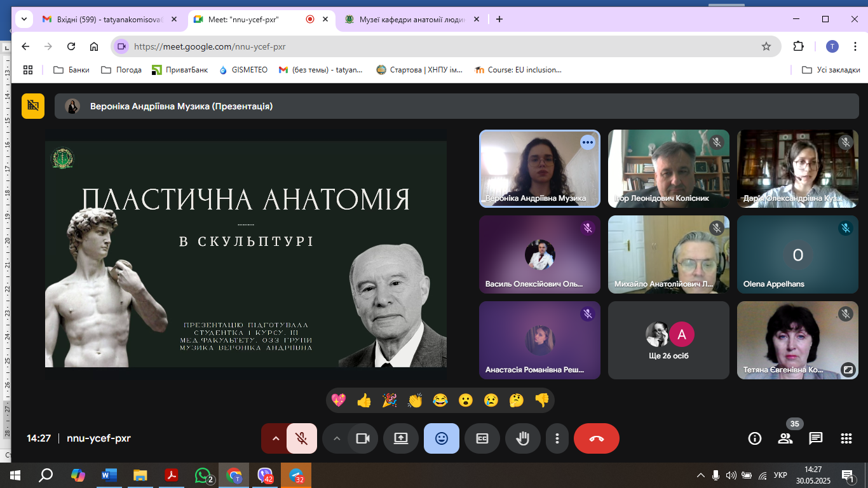Image resolution: width=868 pixels, height=488 pixels.
Task: Bookmark this page with star icon
Action: pyautogui.click(x=766, y=46)
